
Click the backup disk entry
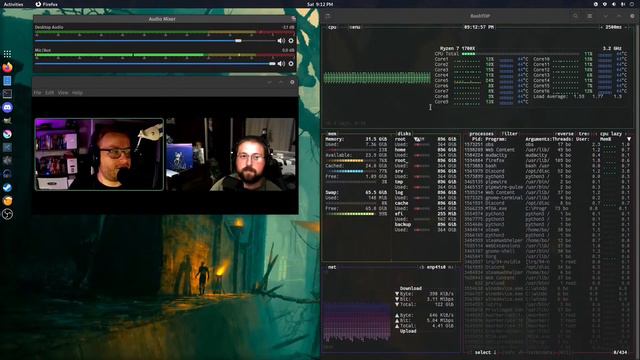[x=403, y=224]
